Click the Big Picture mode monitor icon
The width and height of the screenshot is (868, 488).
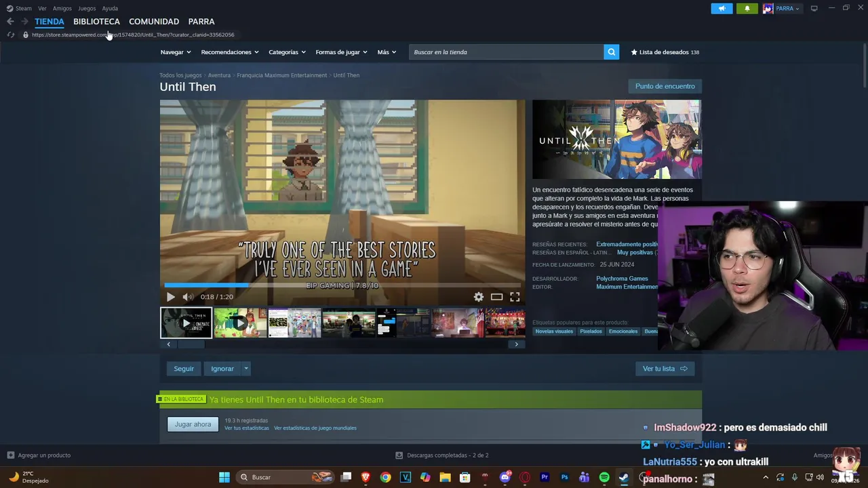pyautogui.click(x=814, y=8)
